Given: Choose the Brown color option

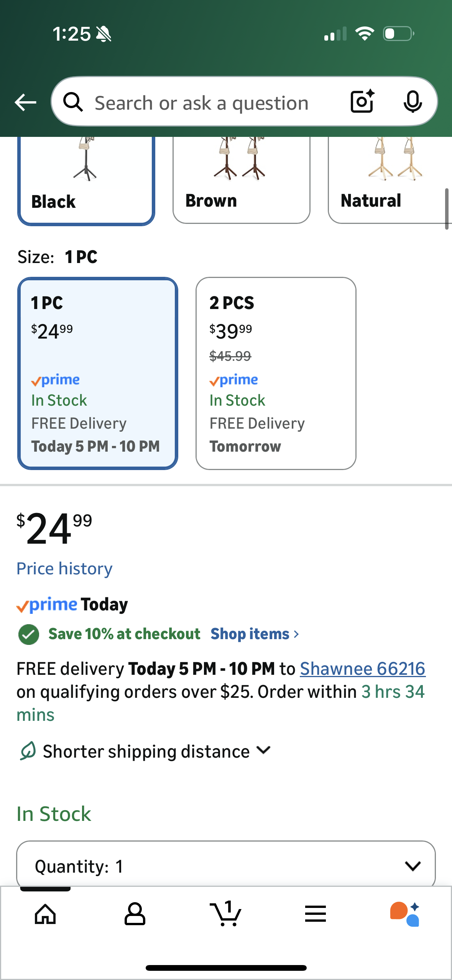Looking at the screenshot, I should pos(241,180).
